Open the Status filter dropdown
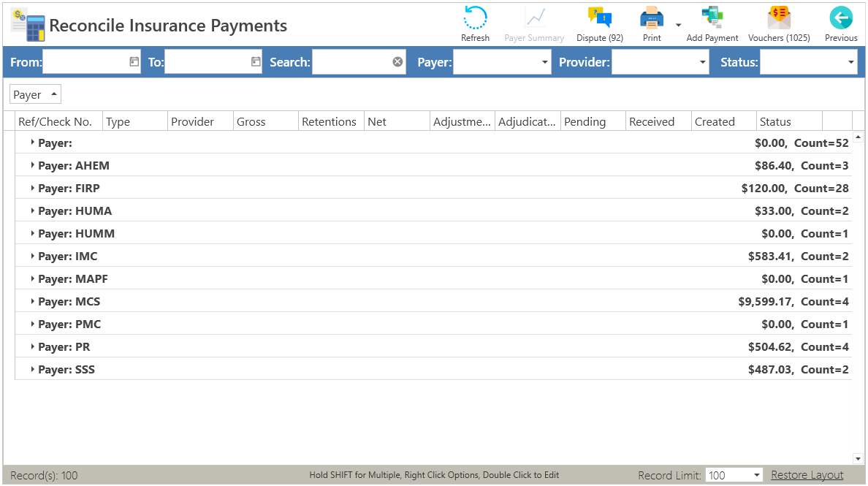Screen dimensions: 868x486 pyautogui.click(x=851, y=62)
